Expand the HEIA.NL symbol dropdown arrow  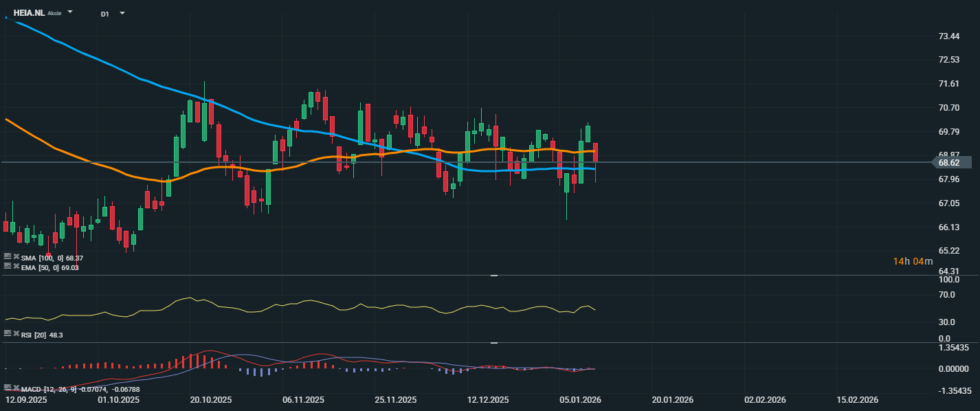coord(70,13)
